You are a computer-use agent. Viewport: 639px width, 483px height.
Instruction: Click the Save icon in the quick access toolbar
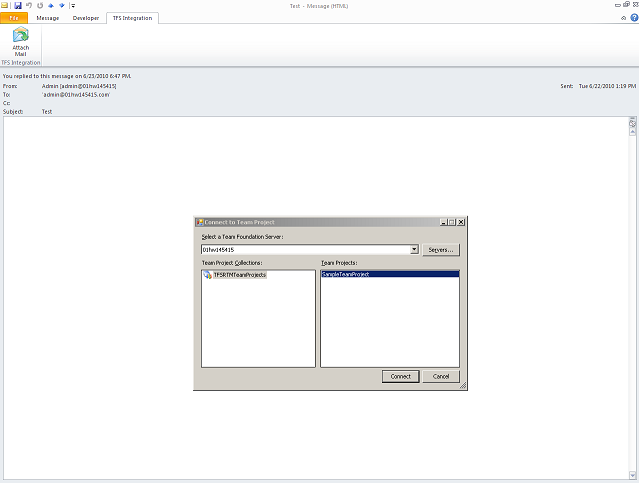(18, 5)
